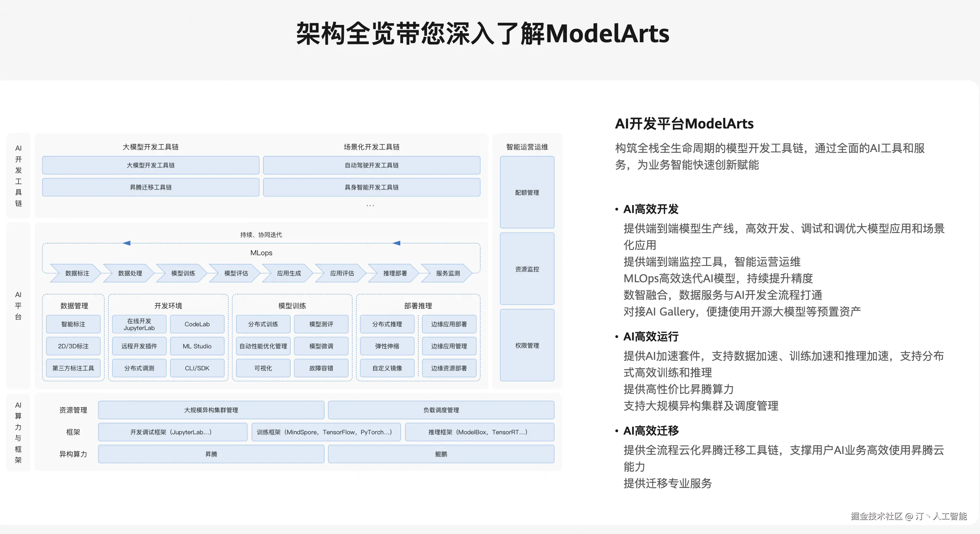The image size is (980, 534).
Task: Select the 分布式训练 box
Action: pyautogui.click(x=263, y=324)
